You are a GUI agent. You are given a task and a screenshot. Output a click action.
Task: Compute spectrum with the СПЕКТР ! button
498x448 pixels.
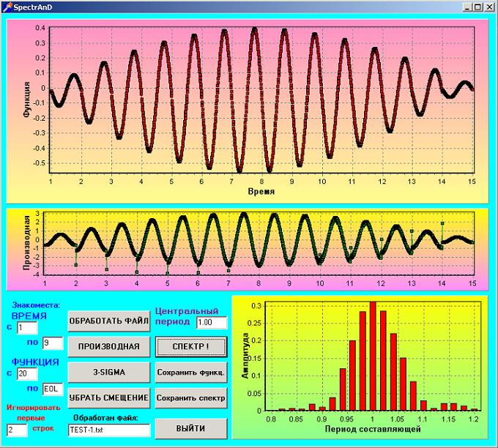[x=190, y=346]
